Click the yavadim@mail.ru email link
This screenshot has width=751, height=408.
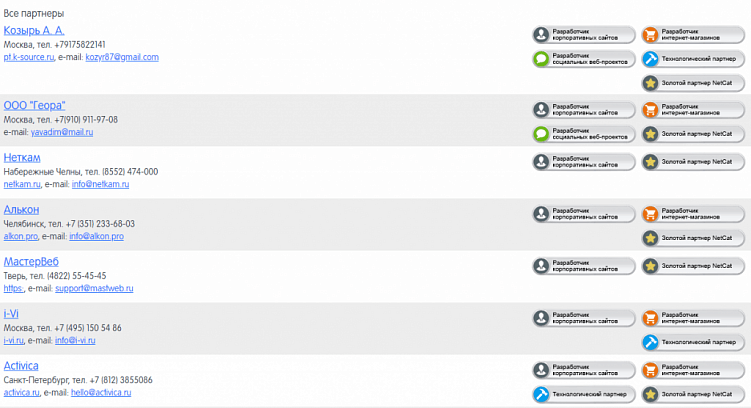click(61, 132)
